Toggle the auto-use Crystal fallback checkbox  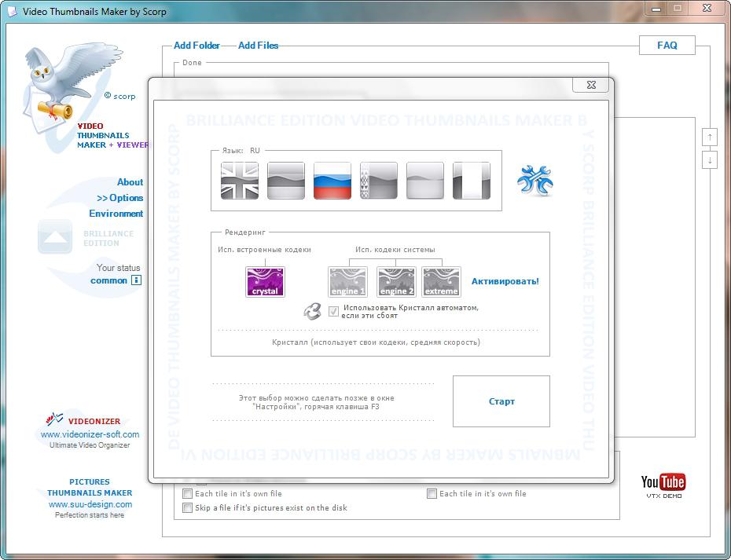click(334, 312)
